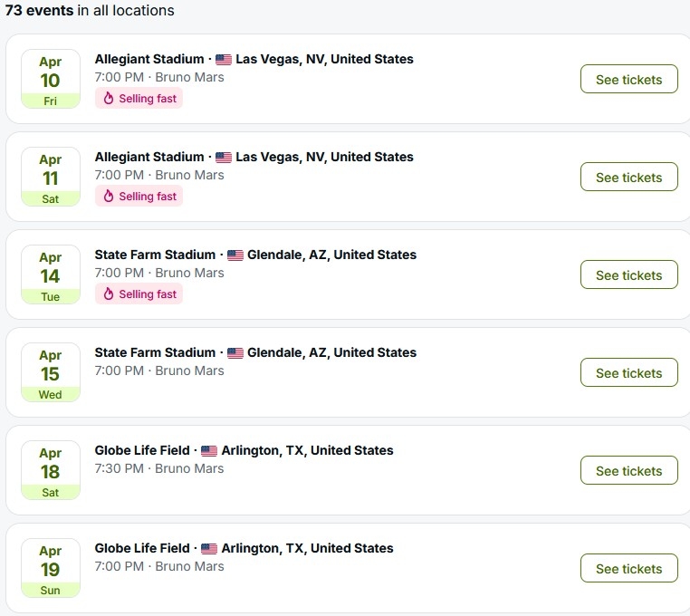Screen dimensions: 690x616
Task: Open Globe Life Field event title for April 19
Action: tap(142, 548)
